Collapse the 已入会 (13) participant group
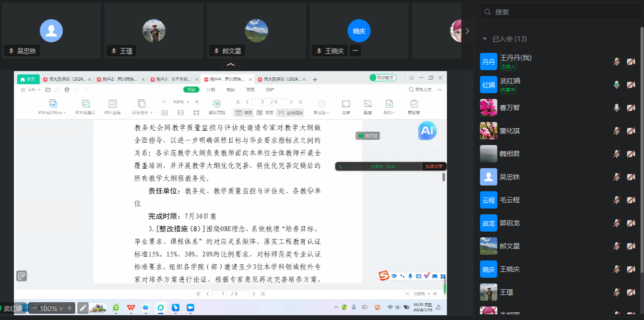The image size is (644, 320). pos(485,39)
